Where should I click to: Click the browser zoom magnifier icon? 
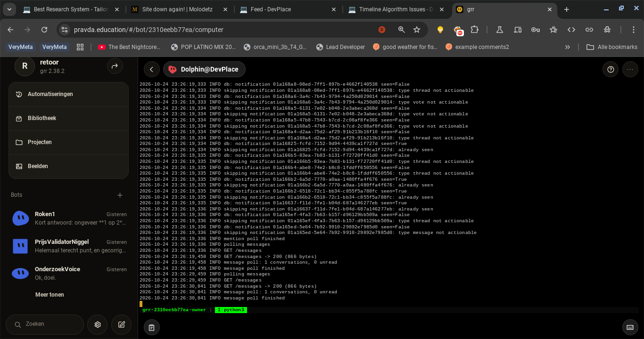[x=401, y=30]
